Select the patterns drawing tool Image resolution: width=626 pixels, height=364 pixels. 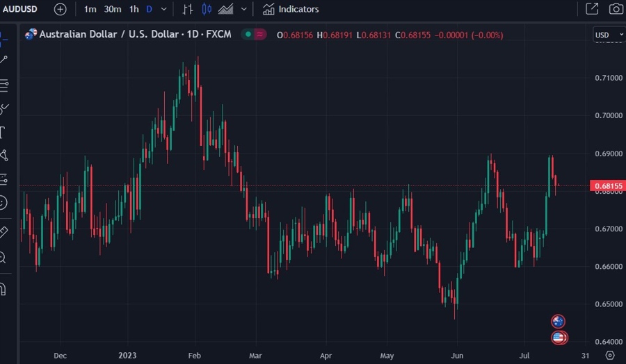point(4,156)
